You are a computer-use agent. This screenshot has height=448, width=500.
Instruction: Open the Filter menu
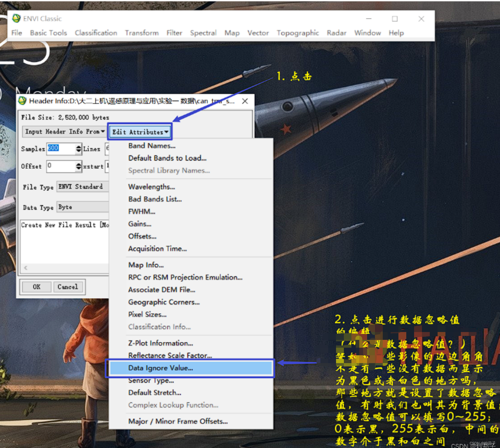tap(174, 33)
